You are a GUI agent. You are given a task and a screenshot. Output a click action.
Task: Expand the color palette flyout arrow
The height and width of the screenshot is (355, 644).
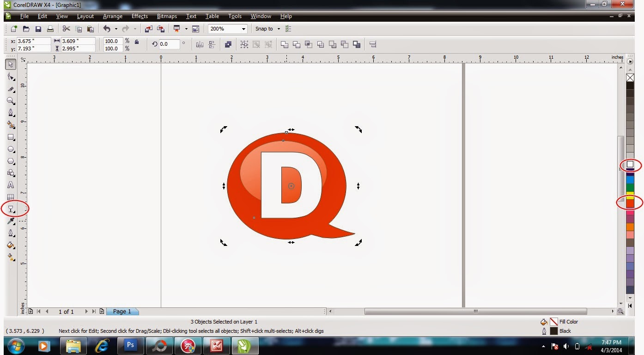pos(630,61)
